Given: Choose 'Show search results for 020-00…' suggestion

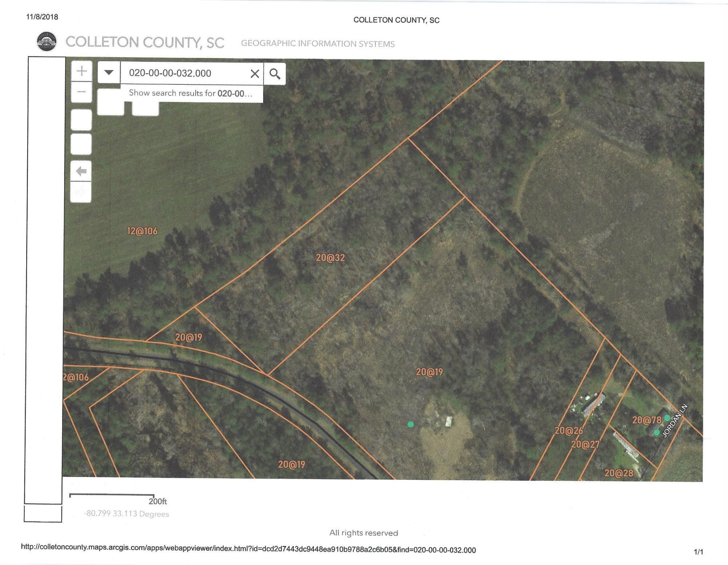Looking at the screenshot, I should tap(191, 93).
